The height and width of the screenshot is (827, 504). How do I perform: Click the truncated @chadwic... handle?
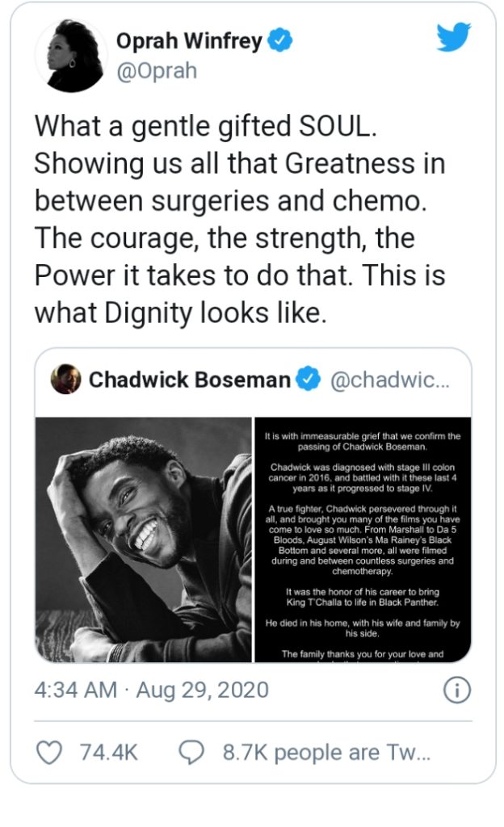(389, 380)
